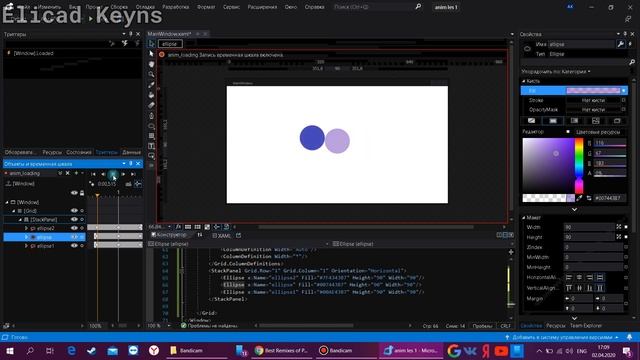This screenshot has height=360, width=640.
Task: Select the Direct Selection tool
Action: tap(151, 53)
